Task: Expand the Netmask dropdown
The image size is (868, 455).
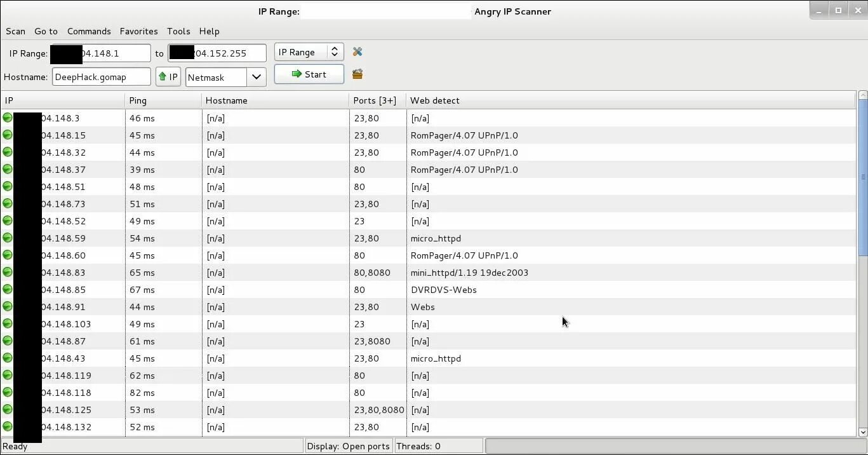Action: (256, 76)
